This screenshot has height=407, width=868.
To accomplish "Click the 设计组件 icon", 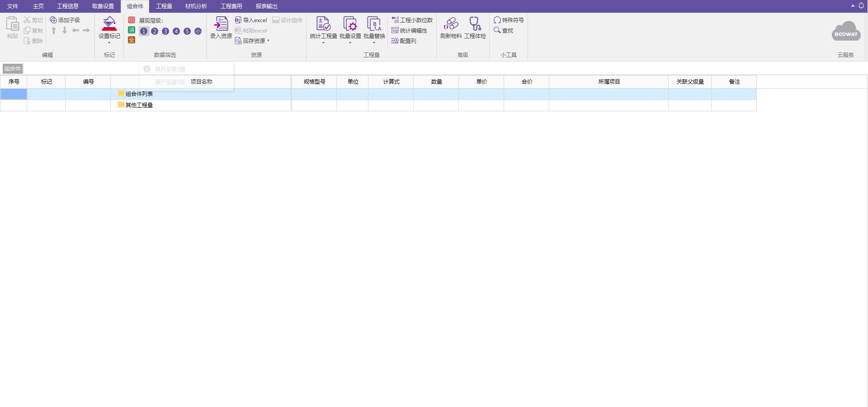I will (276, 20).
